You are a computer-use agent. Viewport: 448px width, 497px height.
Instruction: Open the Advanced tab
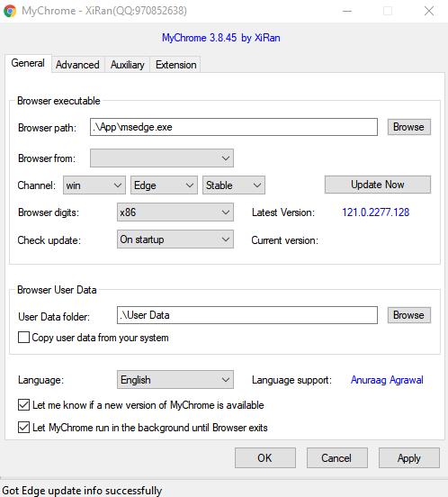point(77,65)
